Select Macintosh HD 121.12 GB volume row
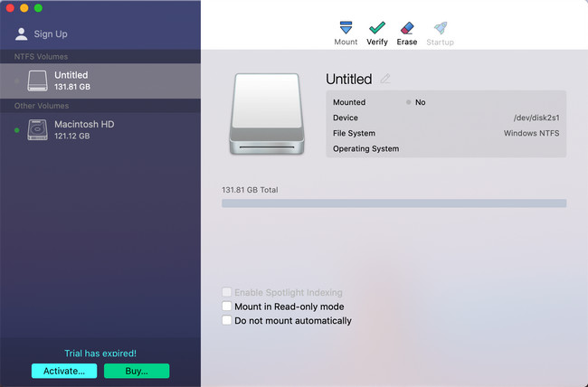Viewport: 588px width, 387px height. pyautogui.click(x=100, y=129)
